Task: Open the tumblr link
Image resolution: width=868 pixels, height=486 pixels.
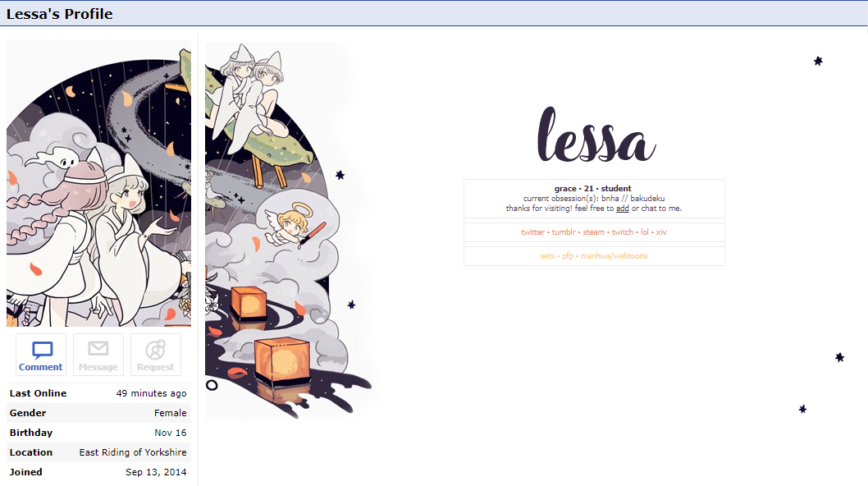Action: pyautogui.click(x=564, y=232)
